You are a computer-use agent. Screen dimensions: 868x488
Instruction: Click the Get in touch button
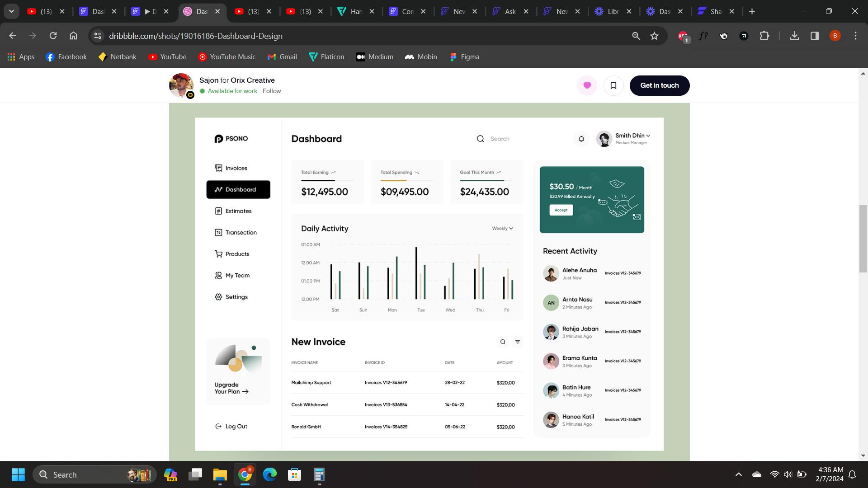(x=659, y=85)
